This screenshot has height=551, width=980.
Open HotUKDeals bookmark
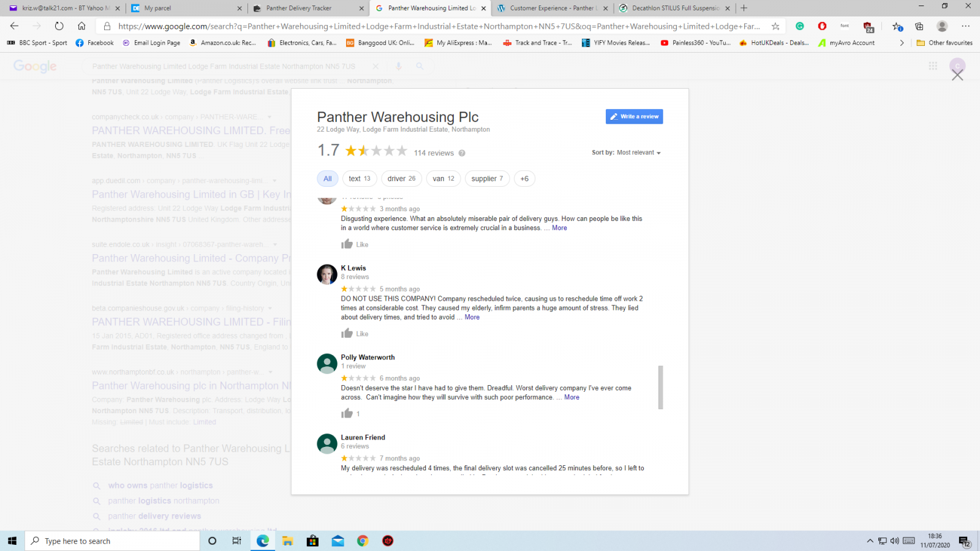click(774, 43)
